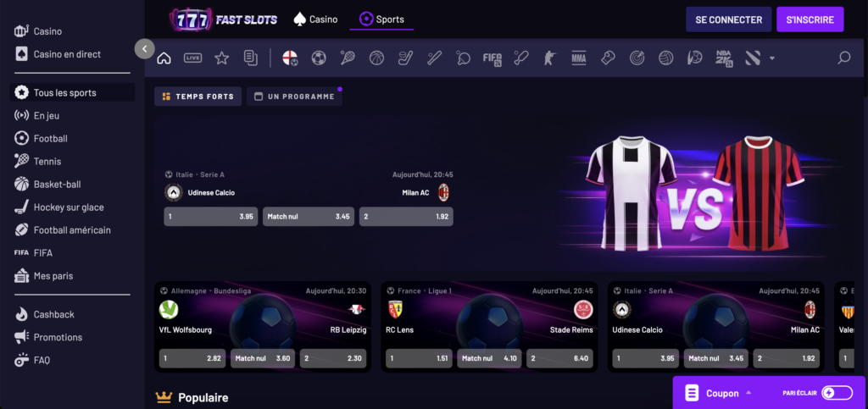Bet Match nul 3.45 in Serie A card
868x409 pixels.
coord(715,358)
